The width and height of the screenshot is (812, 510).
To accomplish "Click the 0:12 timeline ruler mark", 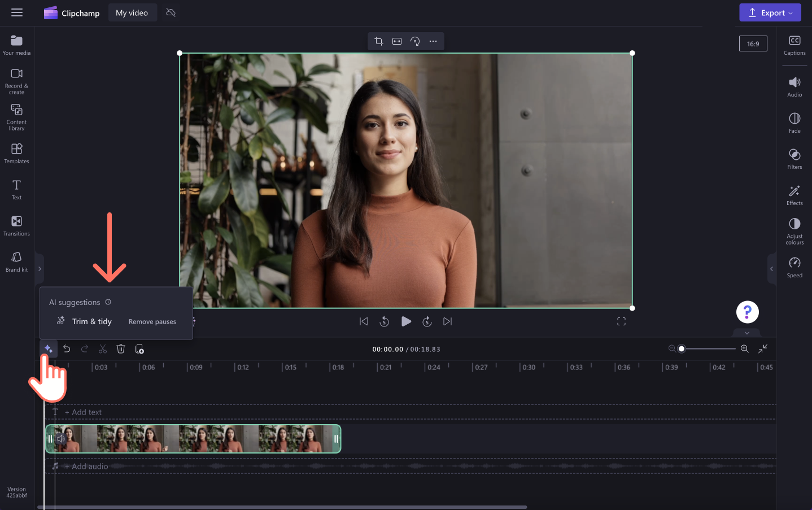I will 243,367.
